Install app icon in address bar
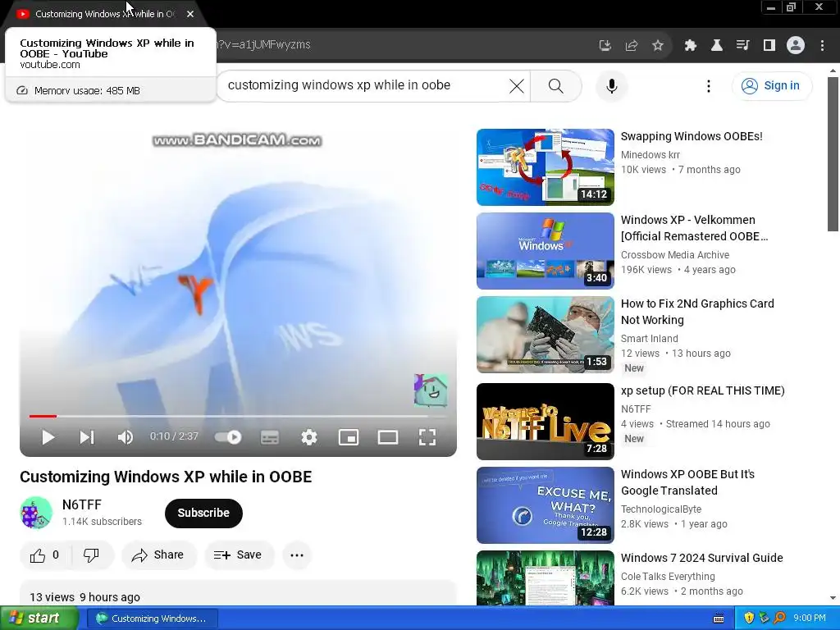Image resolution: width=840 pixels, height=630 pixels. point(605,46)
